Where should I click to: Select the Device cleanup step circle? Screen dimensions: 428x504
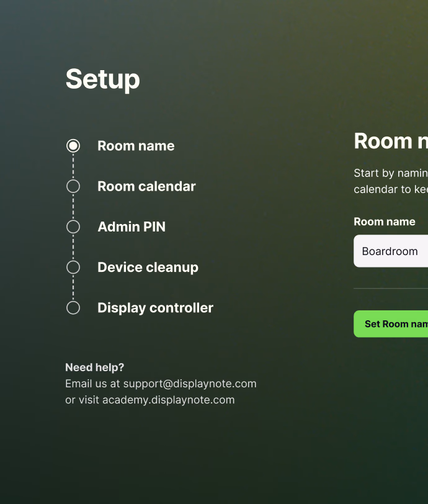tap(73, 268)
